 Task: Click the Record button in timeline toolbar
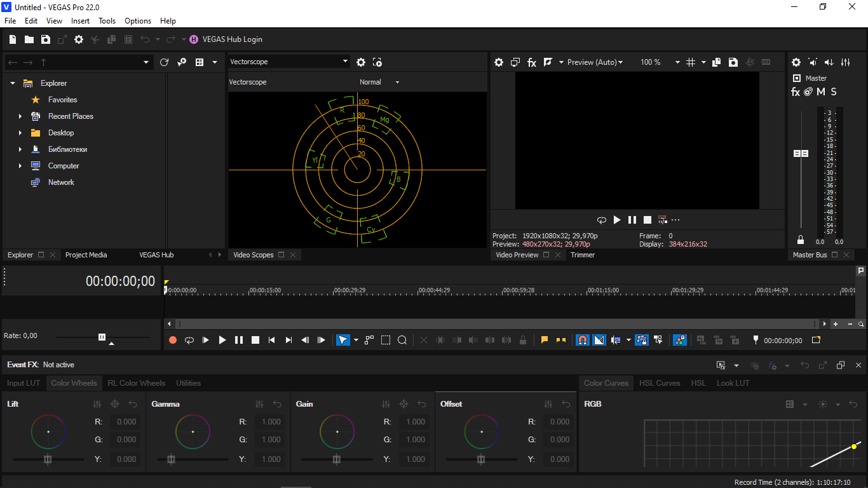point(173,340)
